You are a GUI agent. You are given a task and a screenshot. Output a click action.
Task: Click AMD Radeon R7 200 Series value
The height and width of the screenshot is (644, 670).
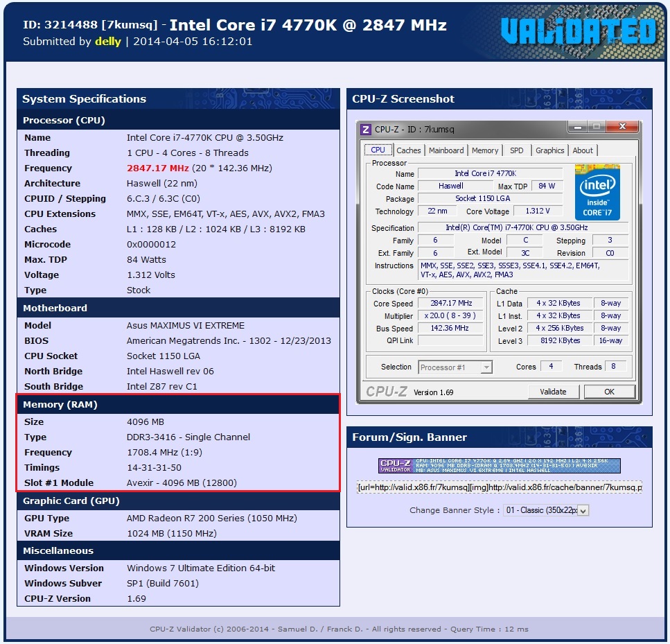212,519
